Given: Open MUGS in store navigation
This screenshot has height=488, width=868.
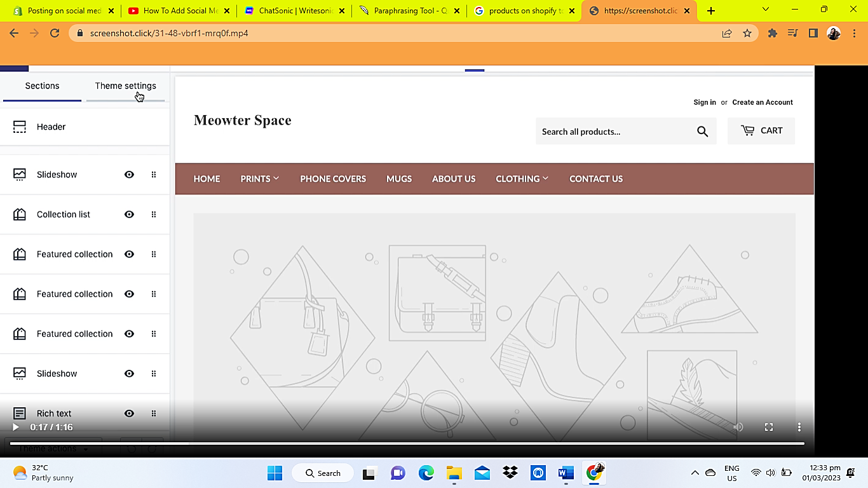Looking at the screenshot, I should coord(399,179).
